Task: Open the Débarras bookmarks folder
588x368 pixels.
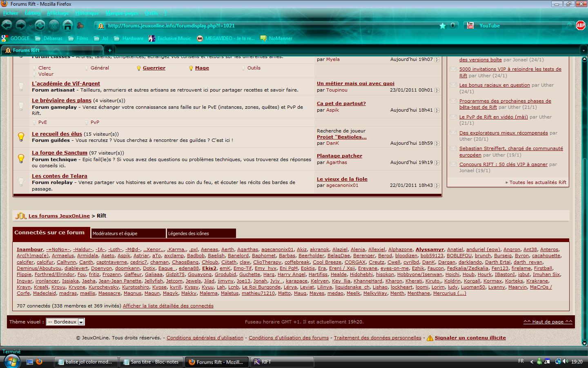Action: [x=49, y=38]
